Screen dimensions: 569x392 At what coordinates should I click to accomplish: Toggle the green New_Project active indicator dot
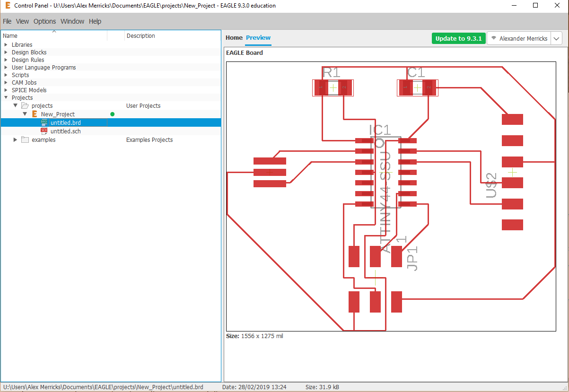pyautogui.click(x=112, y=114)
